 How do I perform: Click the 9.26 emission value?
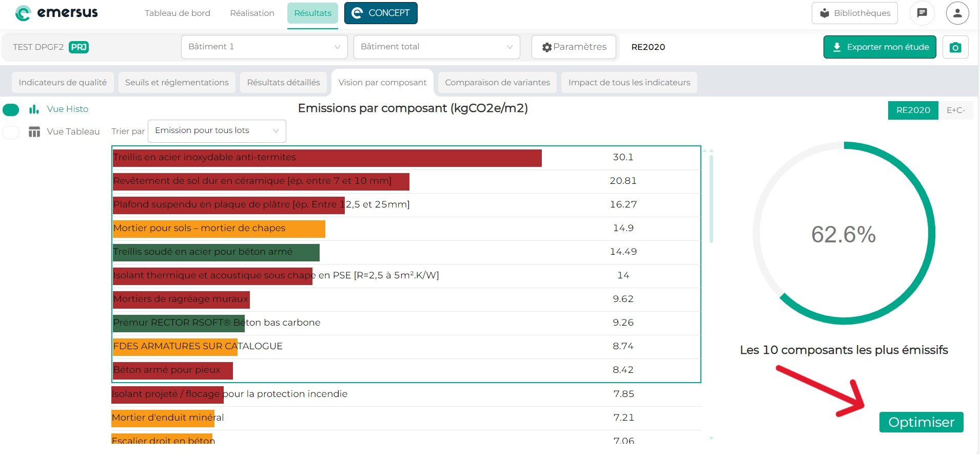click(623, 323)
